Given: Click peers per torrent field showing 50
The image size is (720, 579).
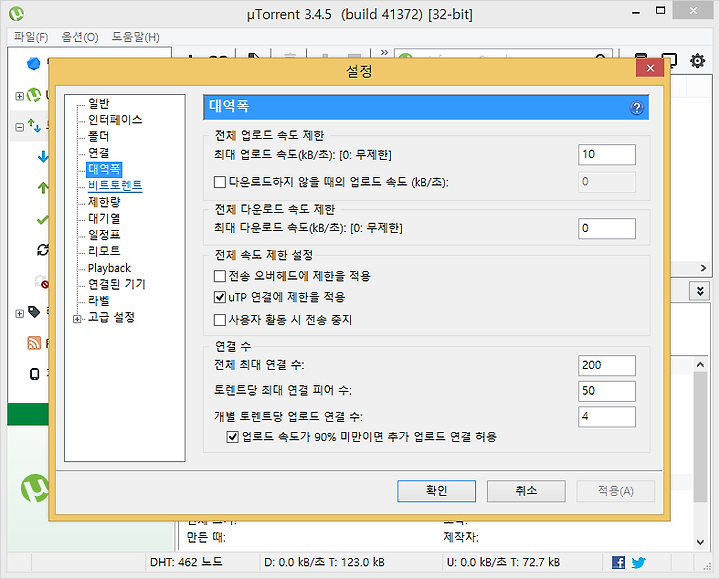Looking at the screenshot, I should [607, 391].
